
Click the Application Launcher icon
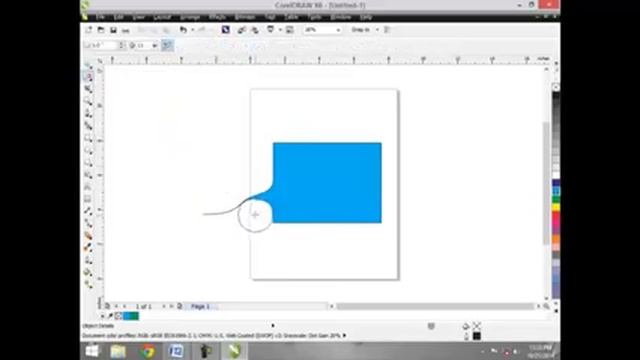(x=270, y=29)
